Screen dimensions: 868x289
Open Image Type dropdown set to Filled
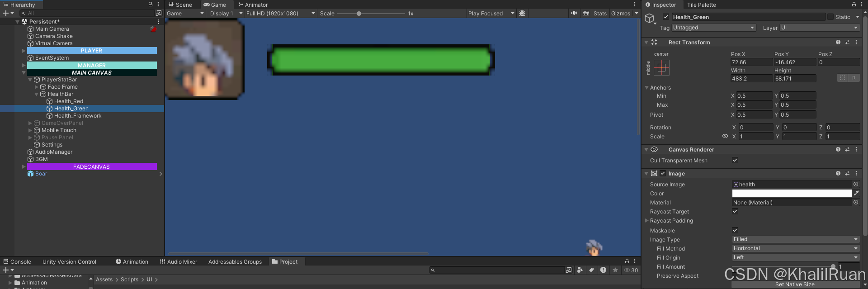(x=796, y=239)
